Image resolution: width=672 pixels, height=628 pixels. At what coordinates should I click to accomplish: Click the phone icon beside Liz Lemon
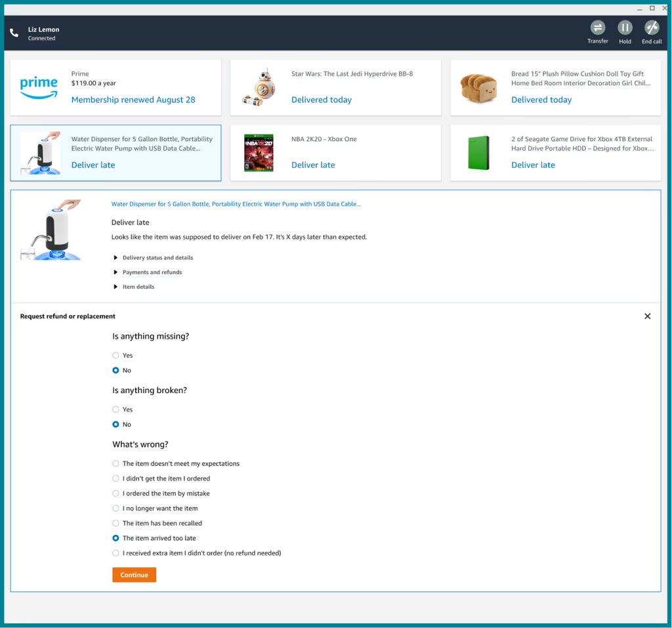14,33
